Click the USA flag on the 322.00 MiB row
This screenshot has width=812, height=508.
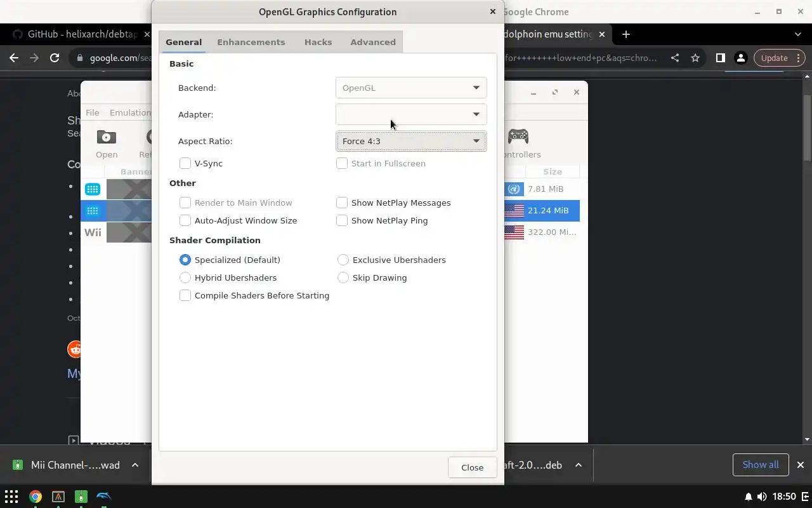(x=514, y=232)
